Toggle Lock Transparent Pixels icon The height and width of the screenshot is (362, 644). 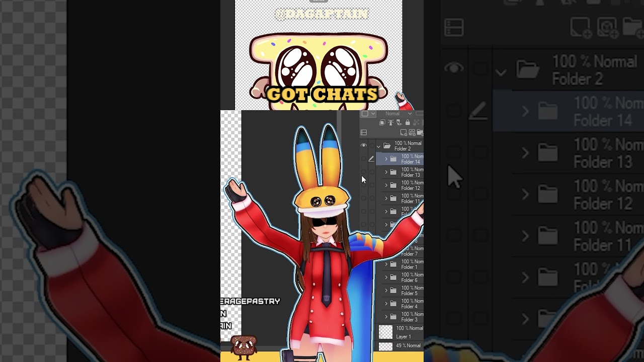[416, 122]
